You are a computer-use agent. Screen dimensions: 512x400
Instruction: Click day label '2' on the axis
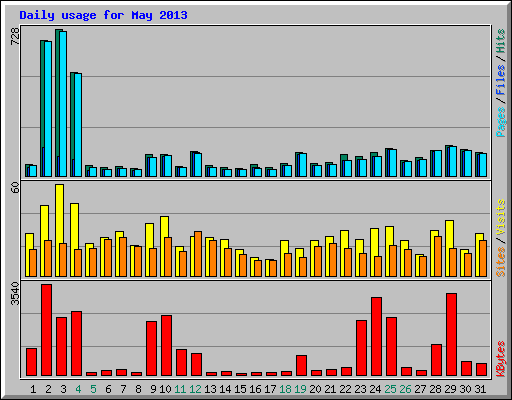48,389
